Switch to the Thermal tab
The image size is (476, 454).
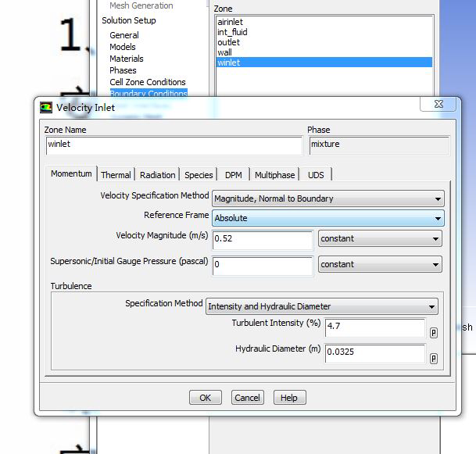(116, 175)
